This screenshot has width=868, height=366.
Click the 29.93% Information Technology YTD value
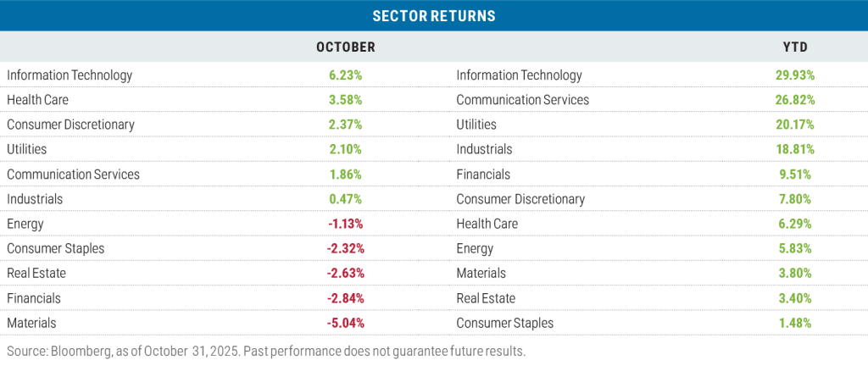coord(793,75)
